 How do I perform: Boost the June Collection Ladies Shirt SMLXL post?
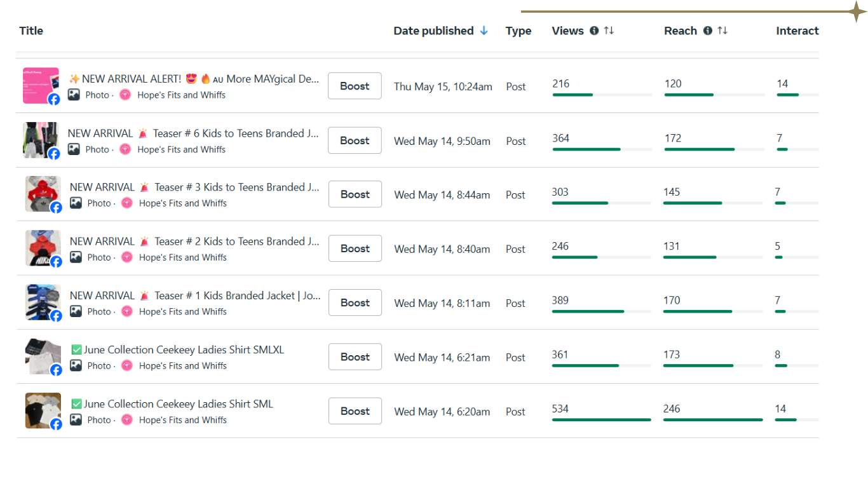coord(355,357)
